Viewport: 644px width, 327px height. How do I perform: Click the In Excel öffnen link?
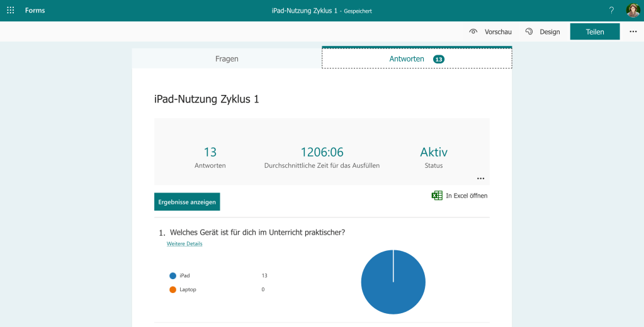(466, 196)
